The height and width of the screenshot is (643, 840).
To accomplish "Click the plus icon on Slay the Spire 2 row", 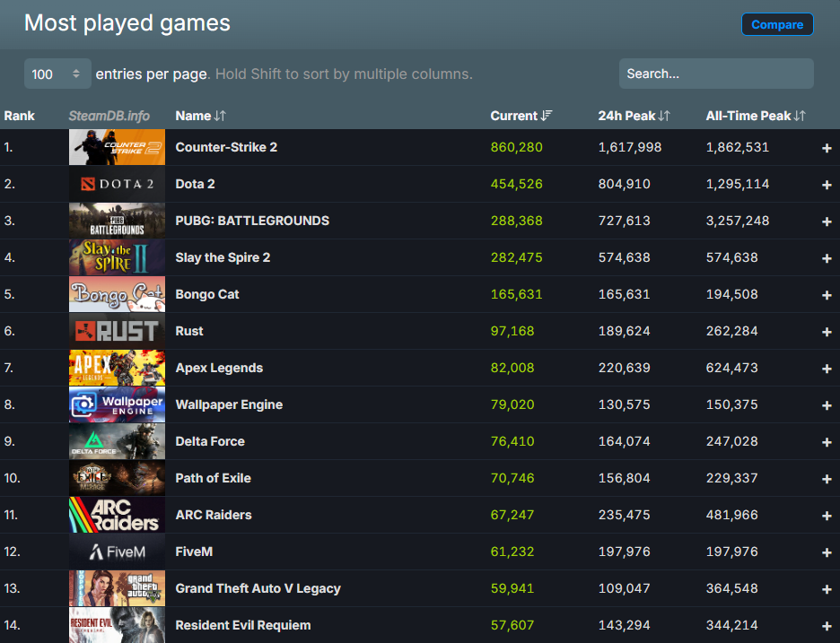I will tap(827, 258).
